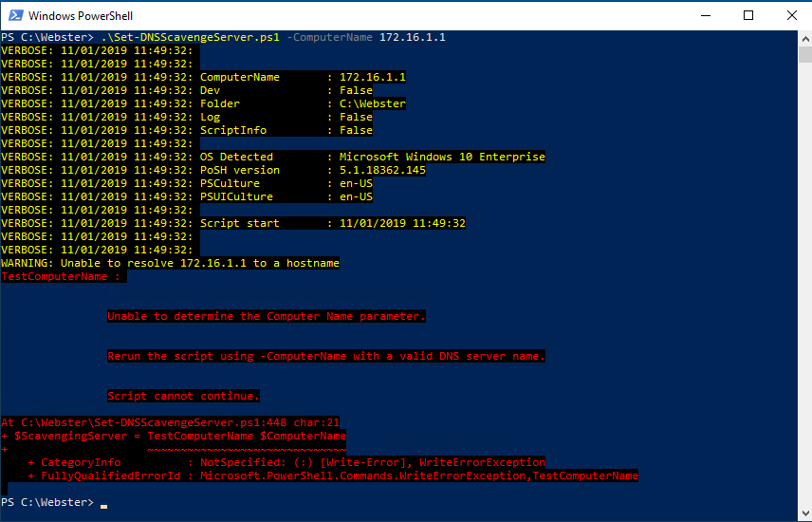Click the PoSH version value 5.1.18362.145
This screenshot has width=812, height=522.
click(x=382, y=170)
